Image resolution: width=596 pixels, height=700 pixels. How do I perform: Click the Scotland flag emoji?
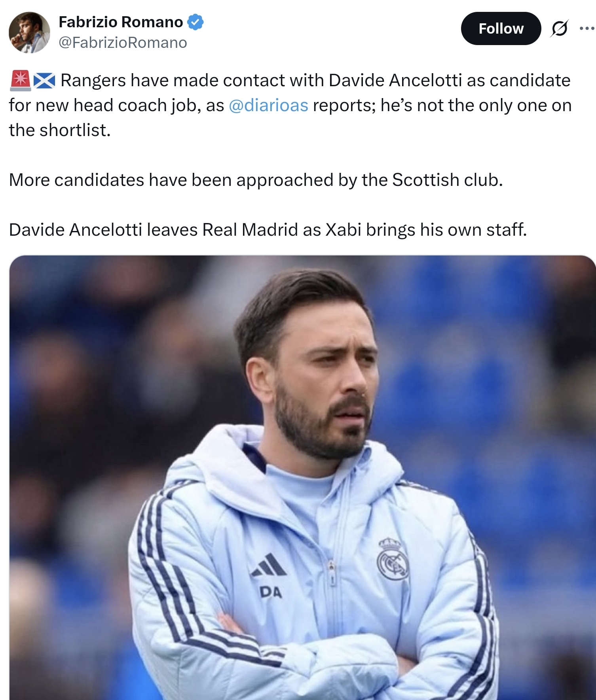click(44, 81)
